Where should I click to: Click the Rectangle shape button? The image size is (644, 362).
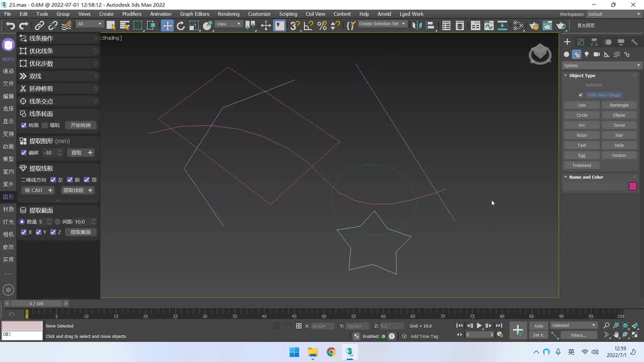(x=619, y=105)
